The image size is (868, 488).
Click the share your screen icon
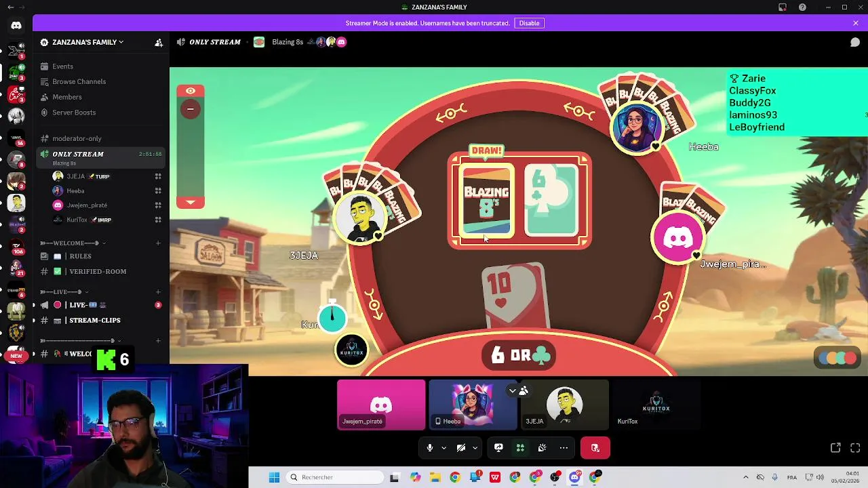coord(498,448)
